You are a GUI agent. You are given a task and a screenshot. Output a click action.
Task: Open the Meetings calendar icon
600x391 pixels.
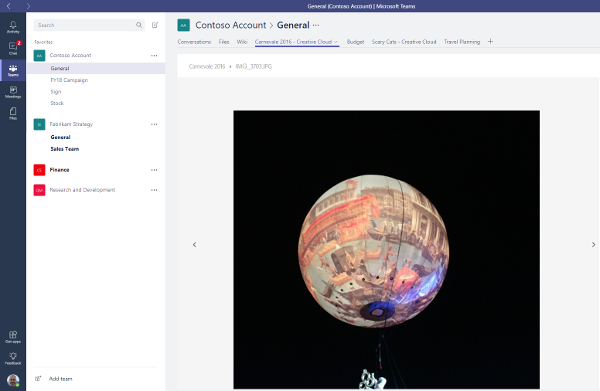(13, 92)
